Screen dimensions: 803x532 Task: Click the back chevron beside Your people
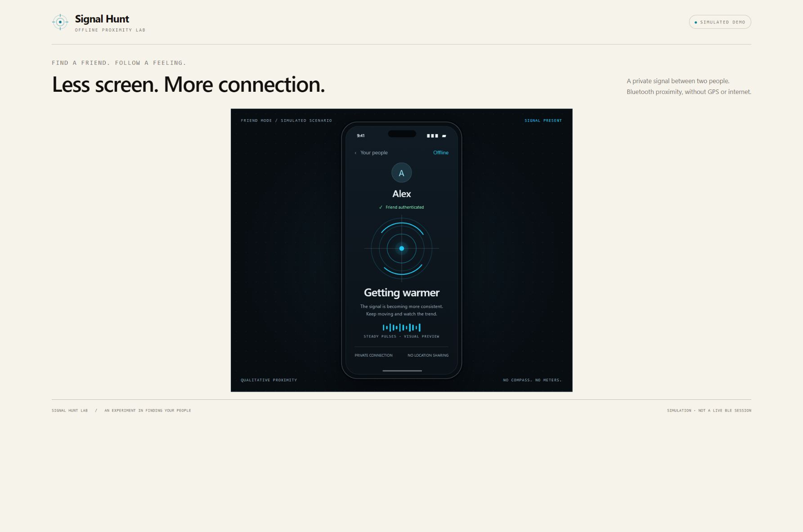pyautogui.click(x=355, y=153)
